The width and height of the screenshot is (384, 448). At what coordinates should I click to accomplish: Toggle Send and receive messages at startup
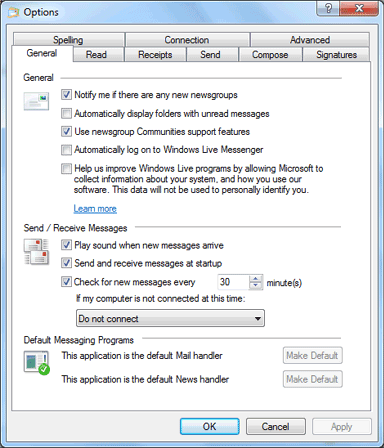66,263
